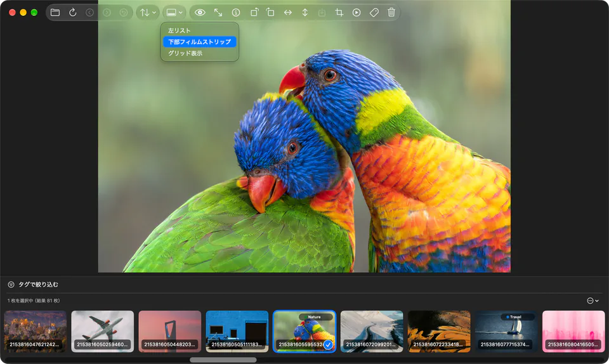Viewport: 609px width, 364px height.
Task: Go to previous image with left chevron
Action: coord(89,13)
